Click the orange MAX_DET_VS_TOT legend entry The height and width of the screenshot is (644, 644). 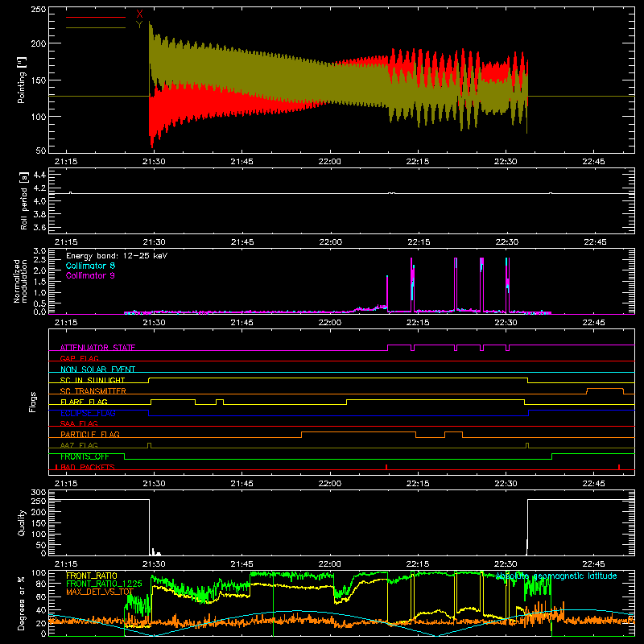click(100, 592)
